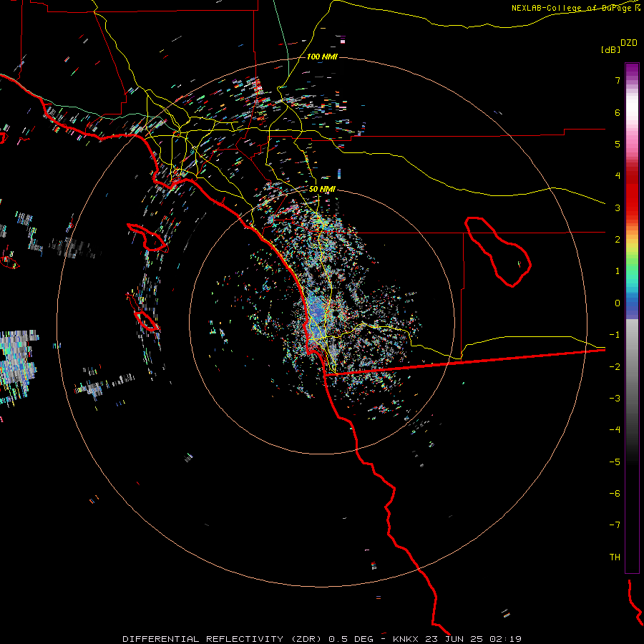Click the "-2" tick label on the scale
The height and width of the screenshot is (644, 644).
click(615, 367)
